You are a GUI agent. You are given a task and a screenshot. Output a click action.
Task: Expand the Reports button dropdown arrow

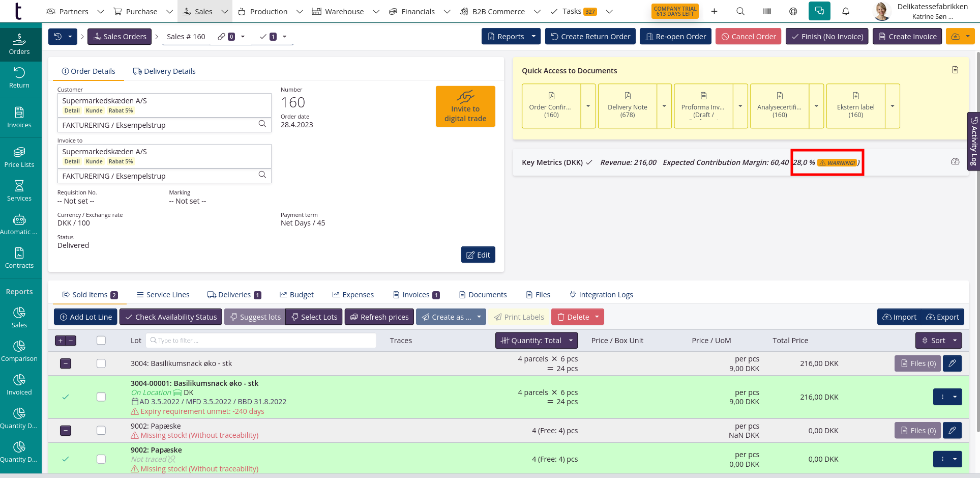(x=533, y=37)
